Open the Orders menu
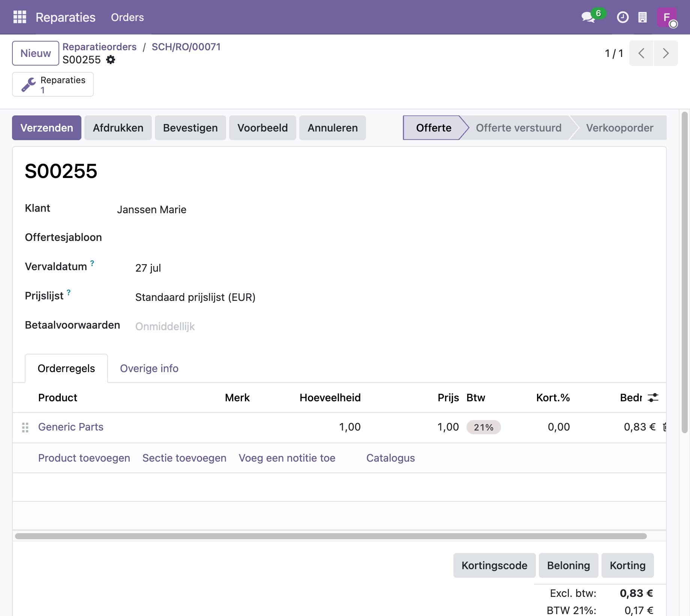 click(127, 17)
